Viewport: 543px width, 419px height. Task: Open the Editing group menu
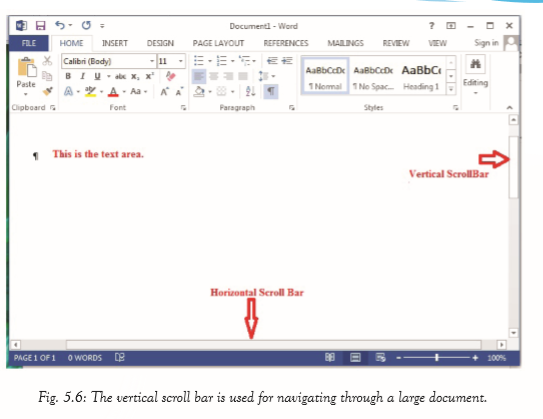[475, 75]
